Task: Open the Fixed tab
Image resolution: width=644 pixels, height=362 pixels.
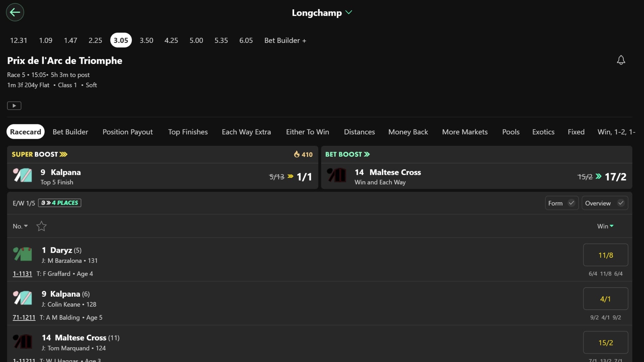Action: point(576,132)
